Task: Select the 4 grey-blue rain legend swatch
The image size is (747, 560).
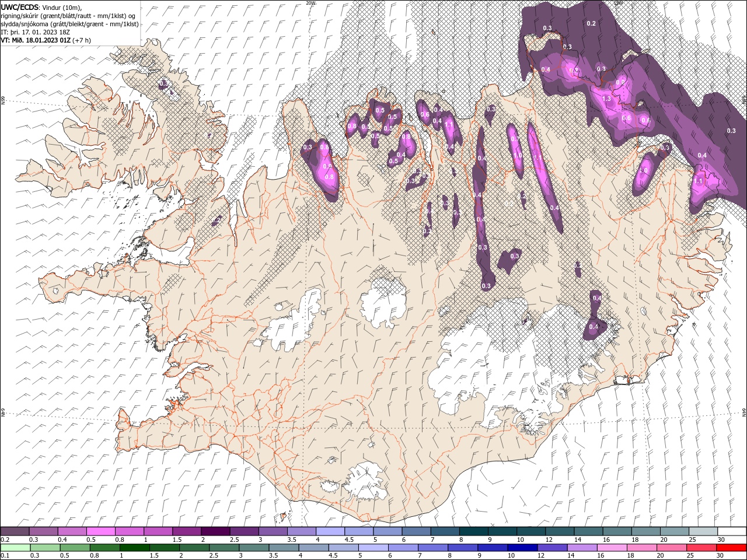Action: [x=313, y=548]
